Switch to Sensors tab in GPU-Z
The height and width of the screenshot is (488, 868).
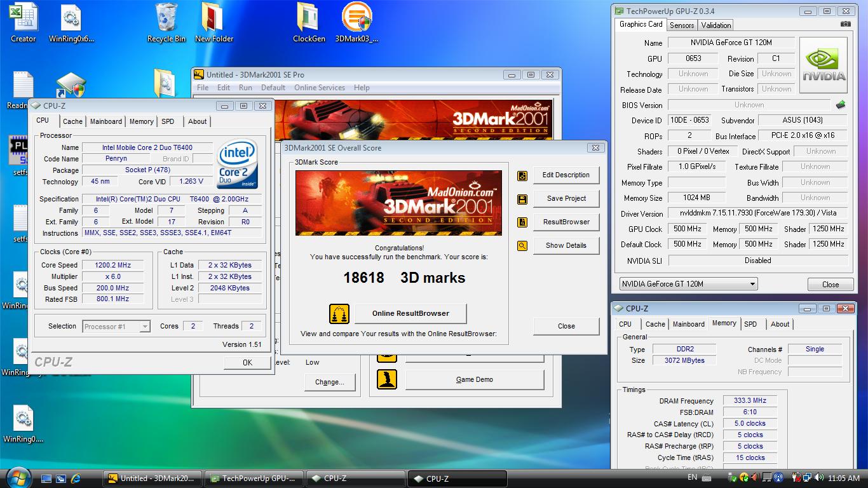682,25
